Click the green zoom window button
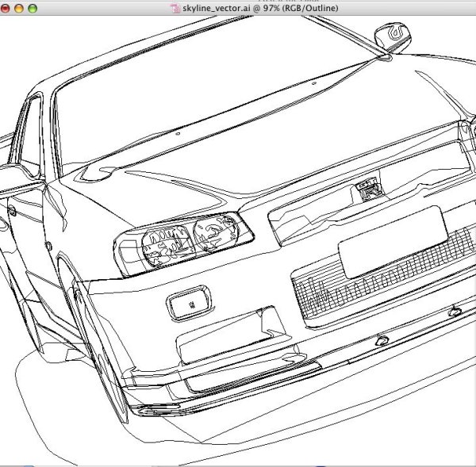This screenshot has height=467, width=476. coord(33,8)
